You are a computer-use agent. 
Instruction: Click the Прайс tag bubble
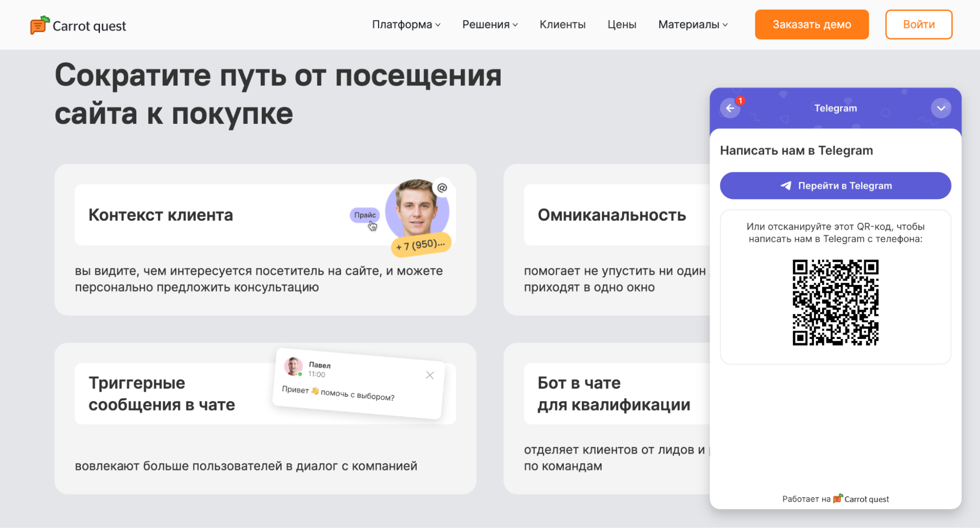tap(365, 215)
